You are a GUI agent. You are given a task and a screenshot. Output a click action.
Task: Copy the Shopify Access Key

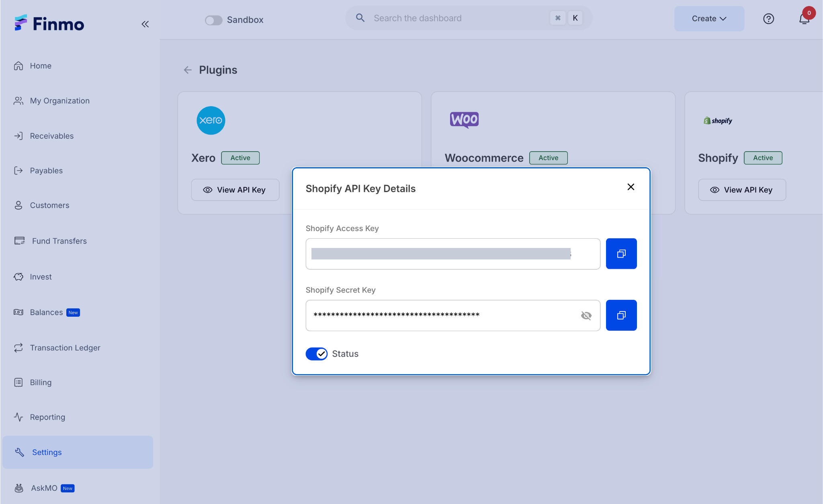click(621, 254)
